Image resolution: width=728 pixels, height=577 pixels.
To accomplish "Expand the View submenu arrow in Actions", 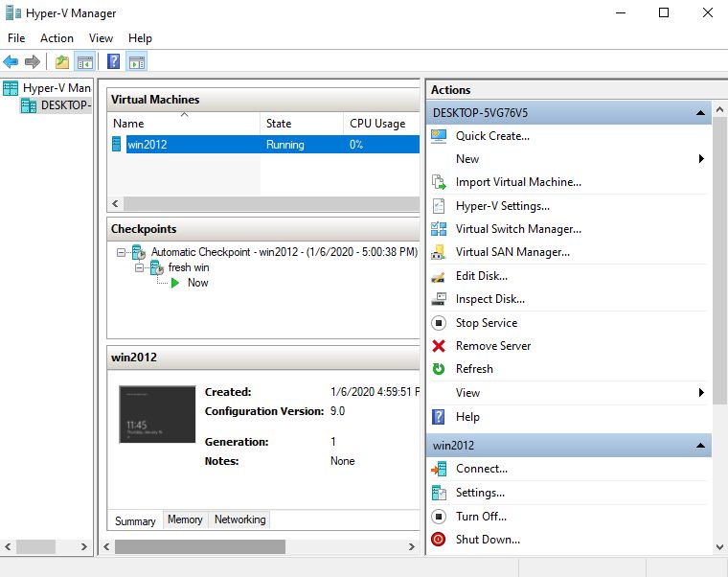I will point(701,393).
